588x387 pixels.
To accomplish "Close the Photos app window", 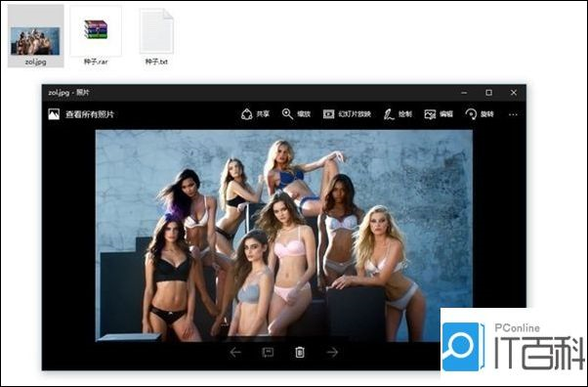I will 514,92.
